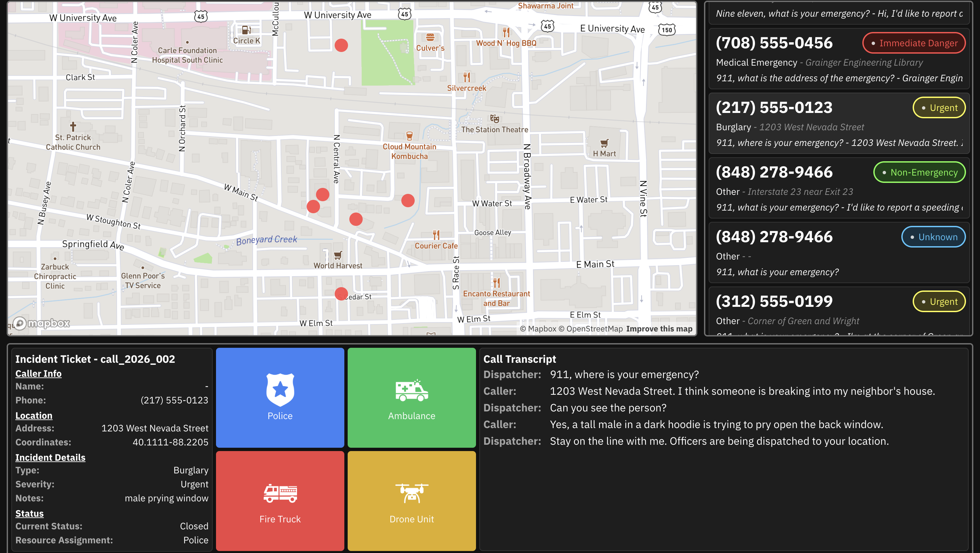The image size is (980, 553).
Task: Click the Ambulance vehicle icon
Action: point(412,391)
